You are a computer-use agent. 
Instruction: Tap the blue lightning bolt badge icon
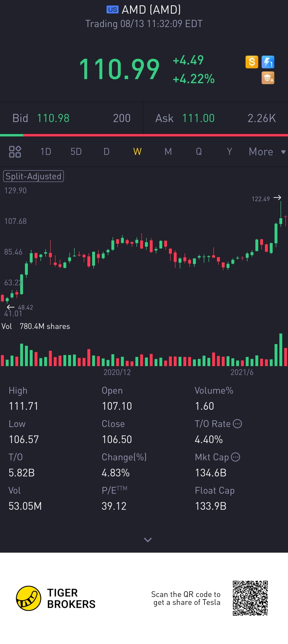(268, 62)
